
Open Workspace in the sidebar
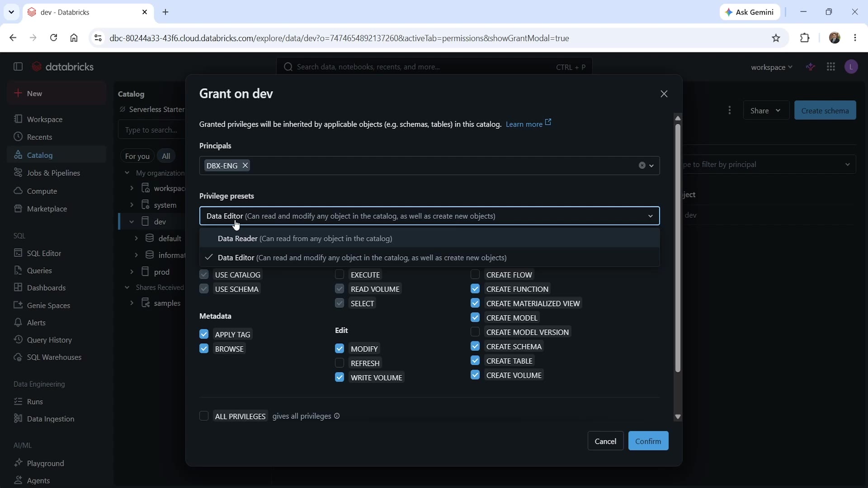(x=57, y=119)
